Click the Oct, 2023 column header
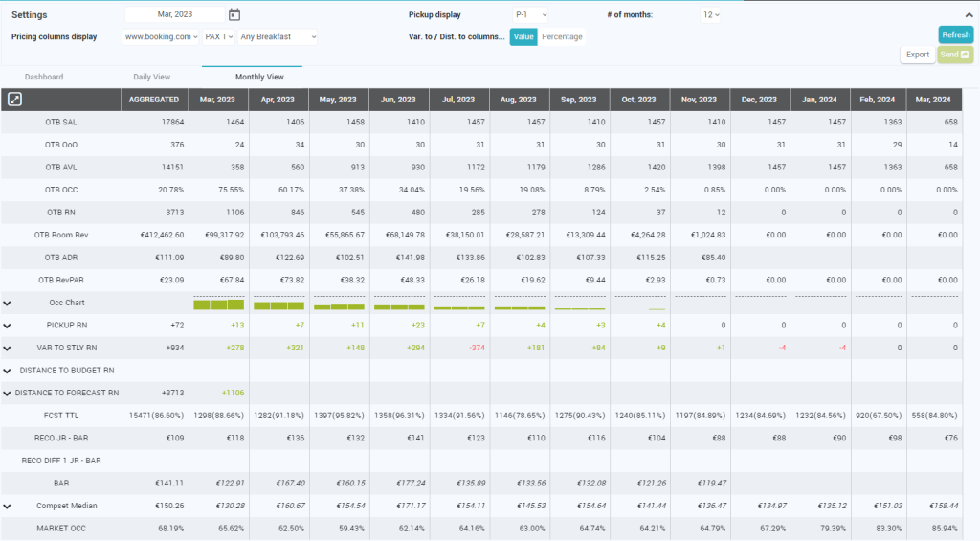Image resolution: width=980 pixels, height=541 pixels. 638,100
